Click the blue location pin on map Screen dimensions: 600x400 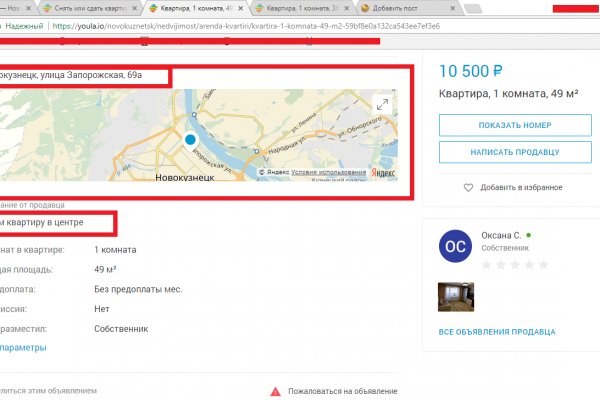pos(190,141)
